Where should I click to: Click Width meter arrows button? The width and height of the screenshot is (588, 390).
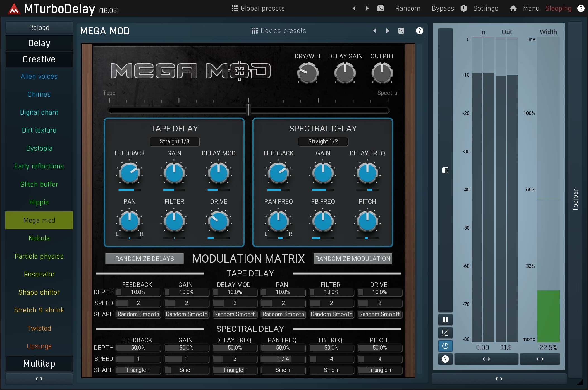click(540, 359)
